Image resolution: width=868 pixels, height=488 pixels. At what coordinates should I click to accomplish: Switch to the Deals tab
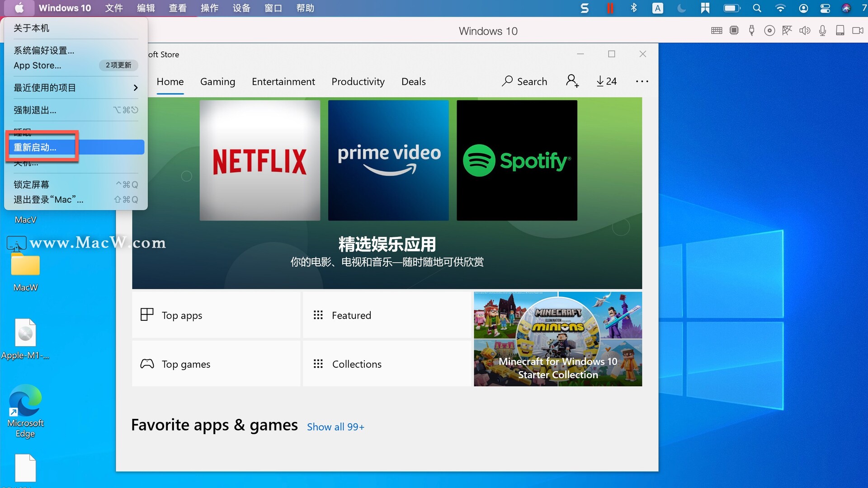414,82
